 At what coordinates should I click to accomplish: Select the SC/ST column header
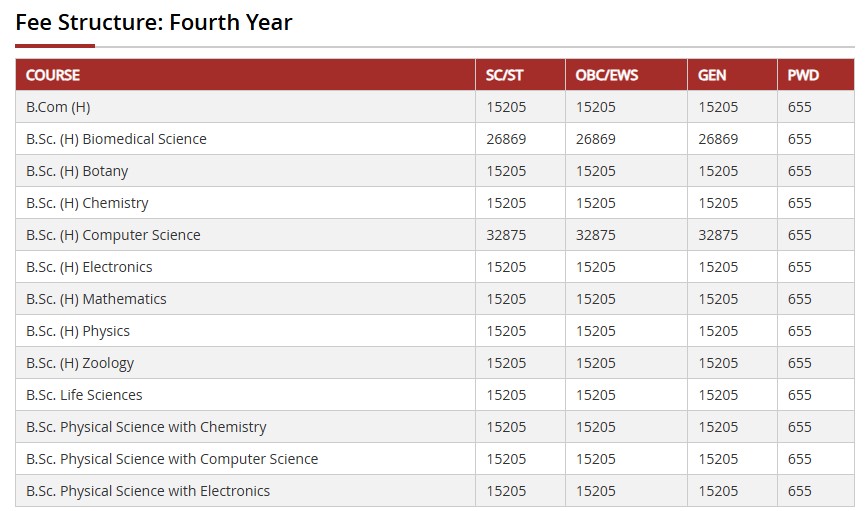pos(520,75)
